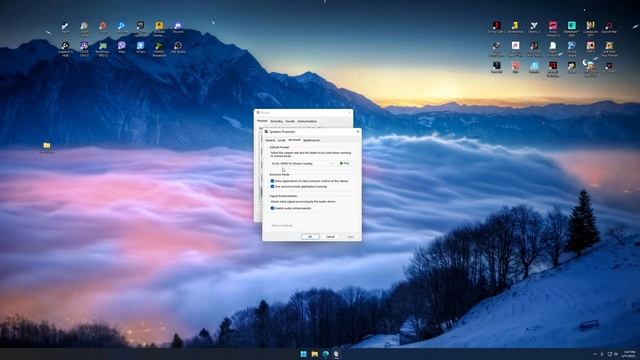Viewport: 640px width, 360px height.
Task: Click OK in Speakers Properties
Action: coord(310,237)
